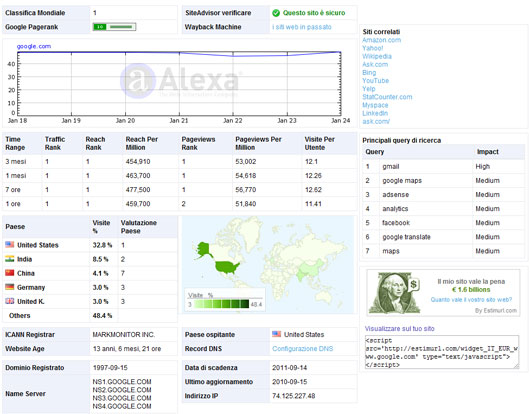Screen dimensions: 530x414
Task: Click the Germany flag icon
Action: [x=9, y=287]
